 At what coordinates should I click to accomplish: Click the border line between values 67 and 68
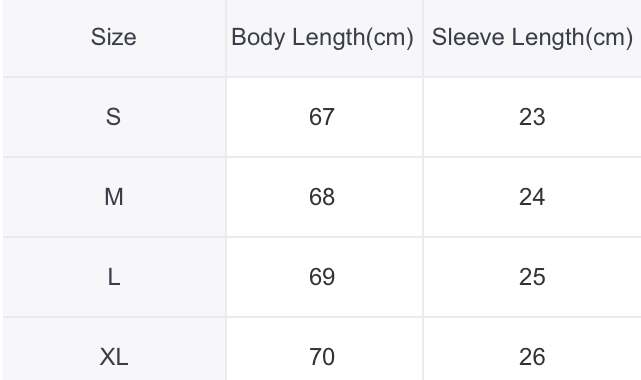point(324,157)
